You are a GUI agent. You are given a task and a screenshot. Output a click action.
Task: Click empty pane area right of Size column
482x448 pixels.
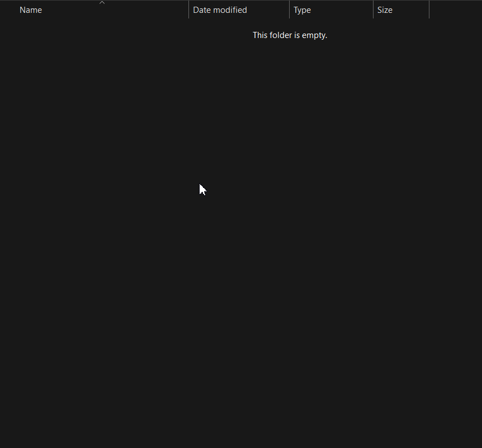point(455,112)
